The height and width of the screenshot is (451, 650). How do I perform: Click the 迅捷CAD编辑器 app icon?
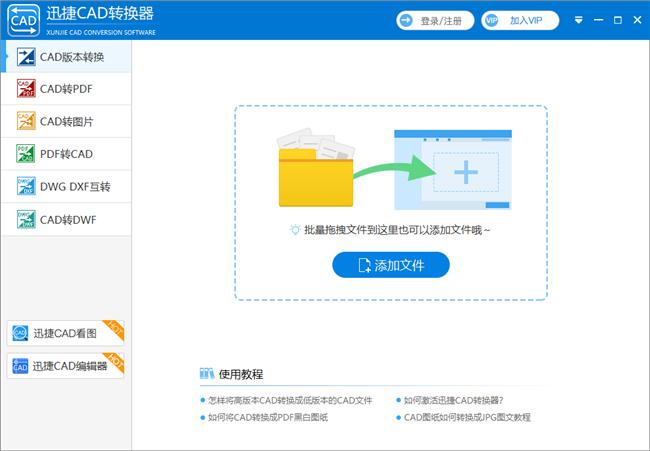(x=20, y=366)
